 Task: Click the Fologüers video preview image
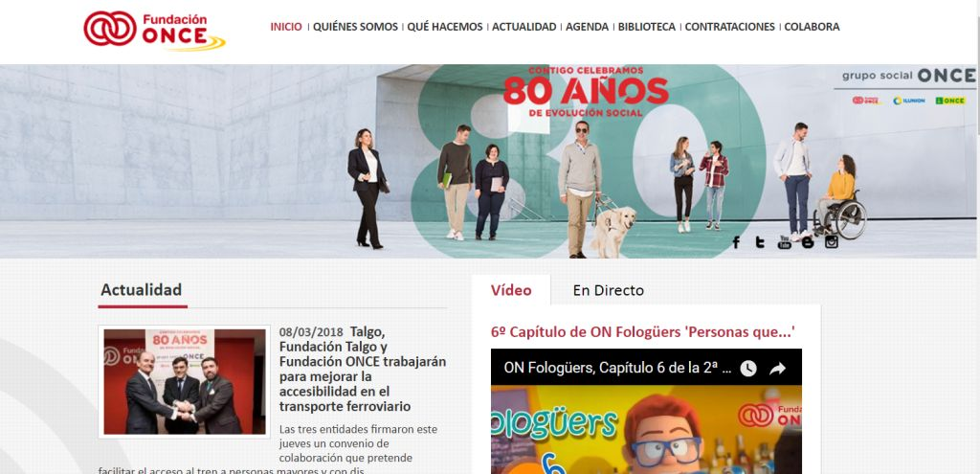click(646, 429)
